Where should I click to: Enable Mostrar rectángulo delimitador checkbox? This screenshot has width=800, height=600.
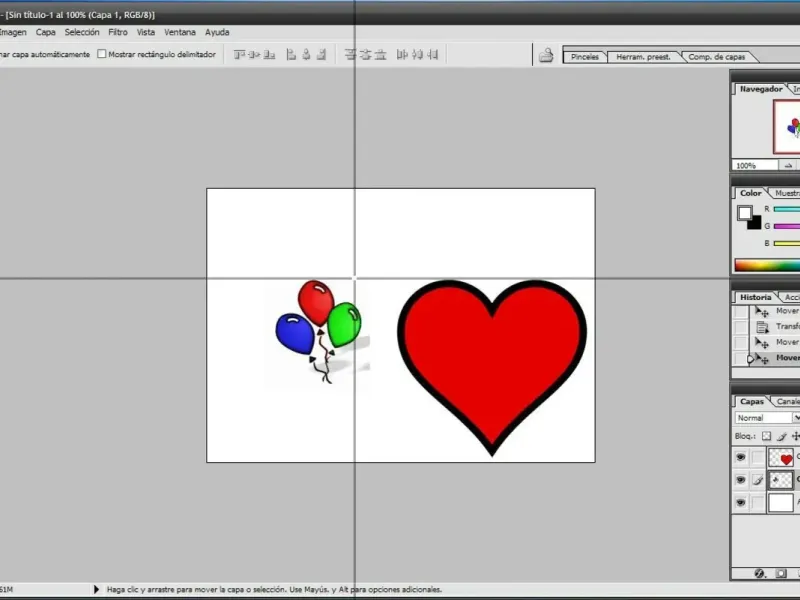point(102,54)
